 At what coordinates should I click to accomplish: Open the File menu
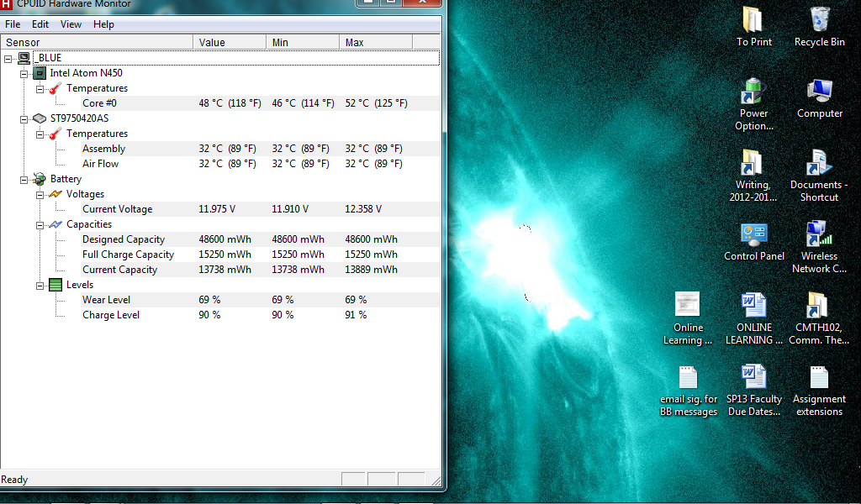tap(13, 24)
